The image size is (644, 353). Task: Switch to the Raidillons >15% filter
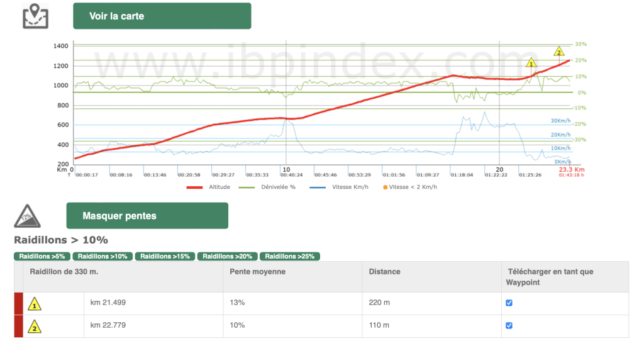(165, 257)
